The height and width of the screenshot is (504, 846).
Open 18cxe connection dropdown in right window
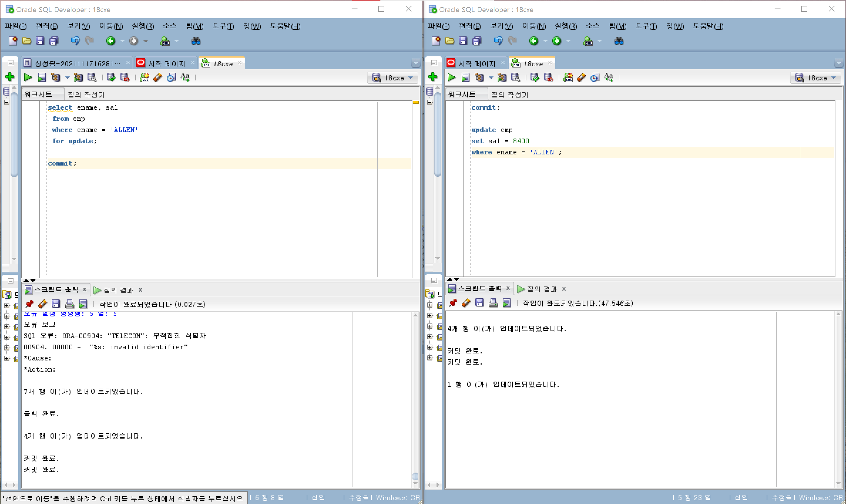(834, 78)
